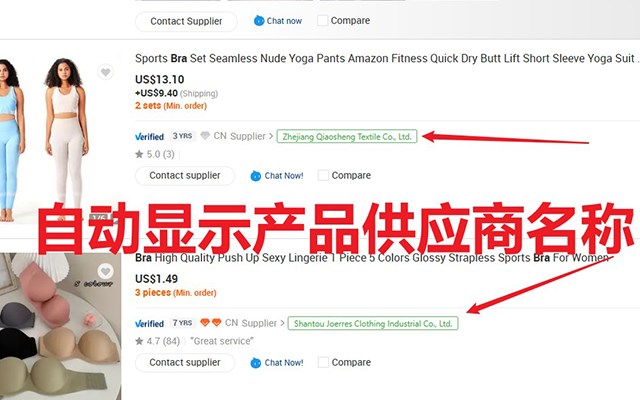640x400 pixels.
Task: Click the Verified badge of 7 YRS supplier
Action: coord(149,323)
